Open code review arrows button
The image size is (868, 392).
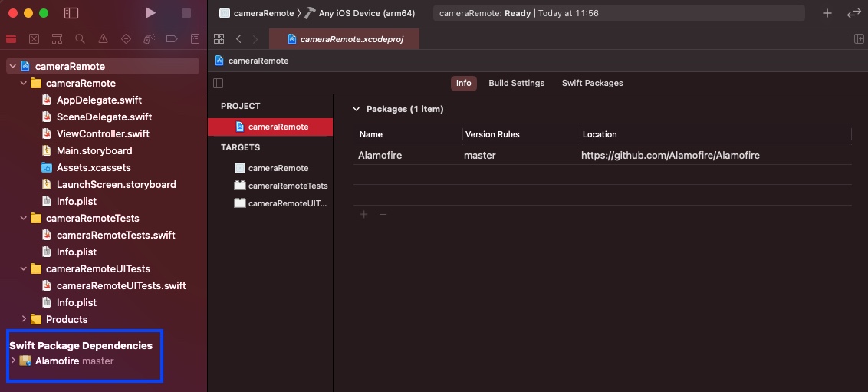point(853,13)
